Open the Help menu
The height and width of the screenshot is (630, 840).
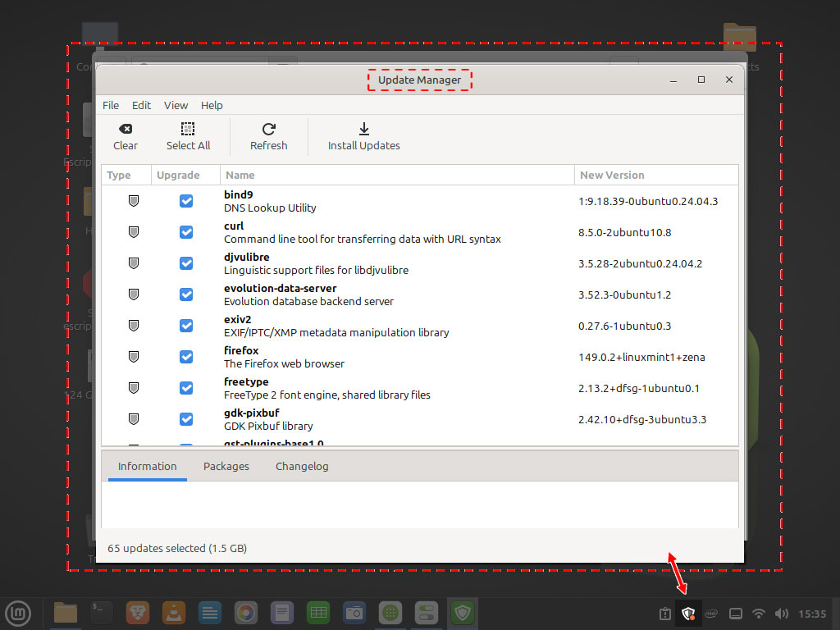coord(212,105)
